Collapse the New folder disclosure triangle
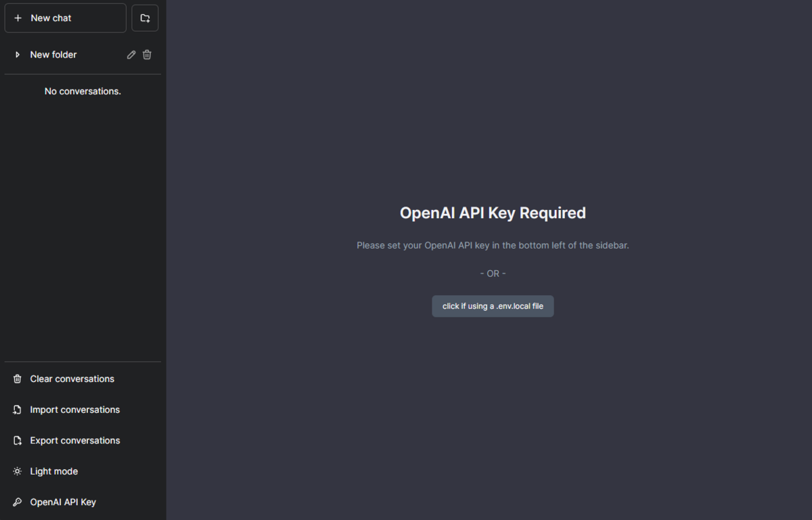Image resolution: width=812 pixels, height=520 pixels. coord(17,54)
